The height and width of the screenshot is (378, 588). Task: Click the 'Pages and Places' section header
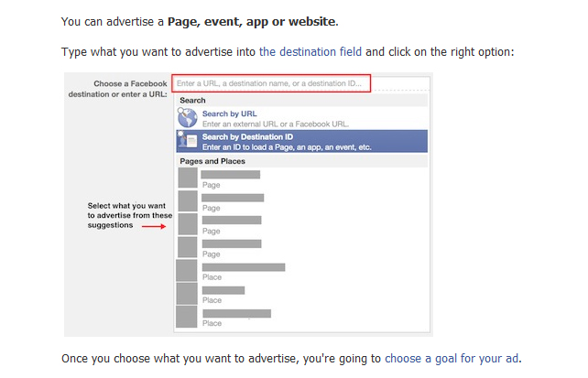[212, 161]
